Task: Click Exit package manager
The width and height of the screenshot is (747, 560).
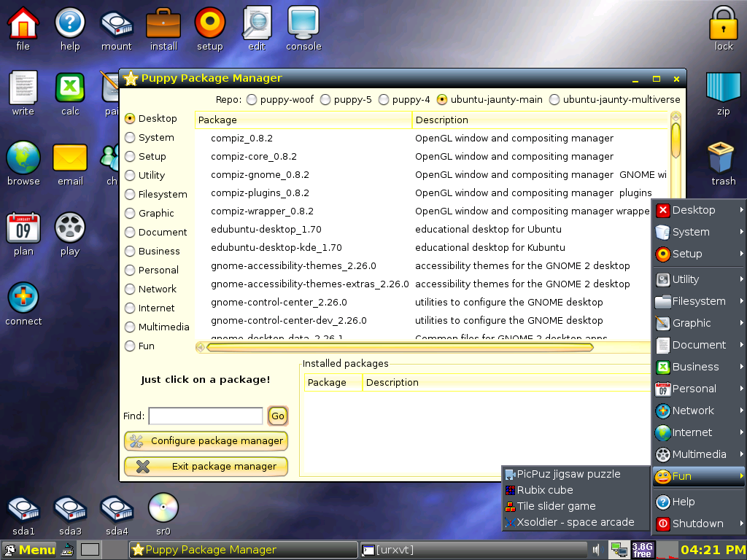Action: 206,467
